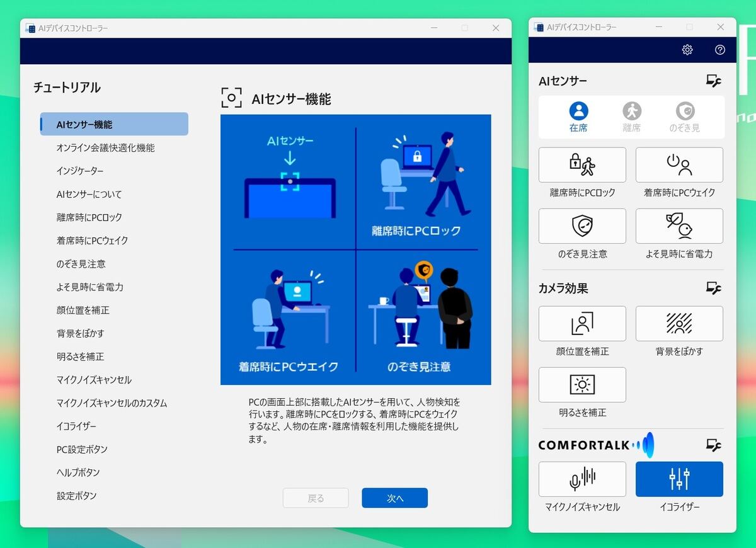Click the AIセンサー機能 tutorial illustration
The height and width of the screenshot is (548, 756).
click(356, 249)
